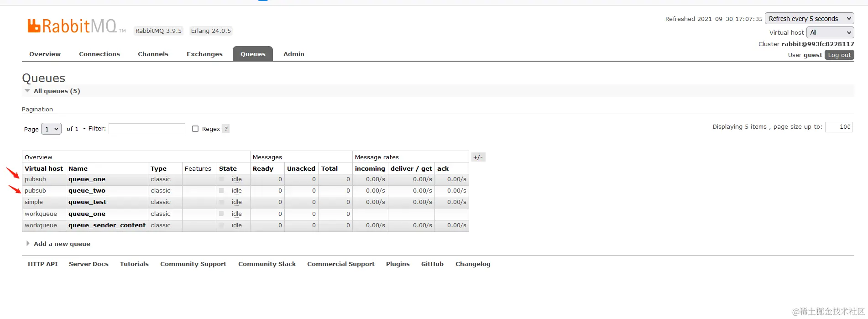Switch to the Admin tab

point(294,54)
